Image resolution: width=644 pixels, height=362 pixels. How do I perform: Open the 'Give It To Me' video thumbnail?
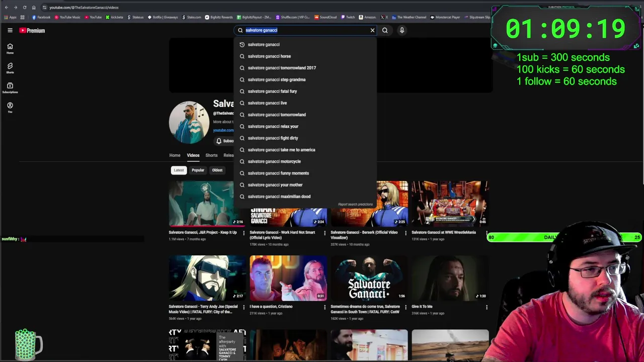click(450, 278)
